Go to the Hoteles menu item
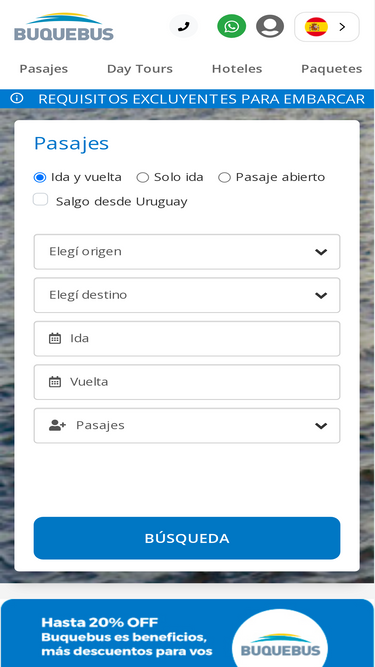 coord(237,69)
